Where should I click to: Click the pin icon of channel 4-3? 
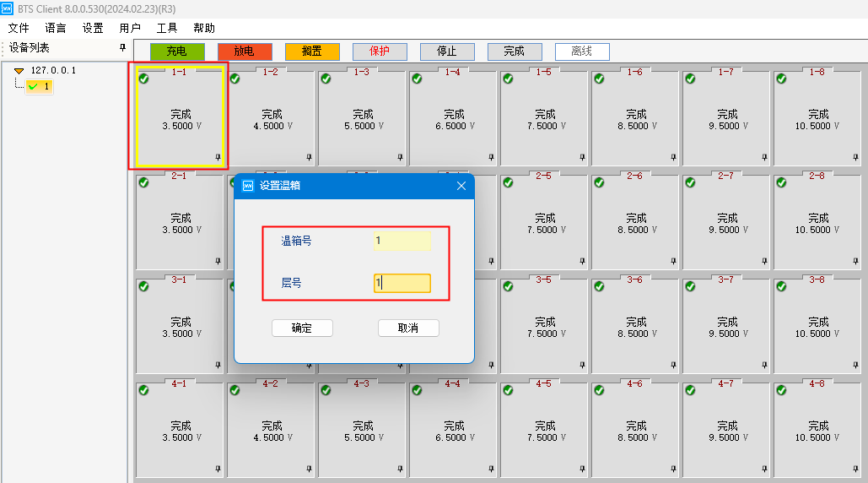click(400, 469)
